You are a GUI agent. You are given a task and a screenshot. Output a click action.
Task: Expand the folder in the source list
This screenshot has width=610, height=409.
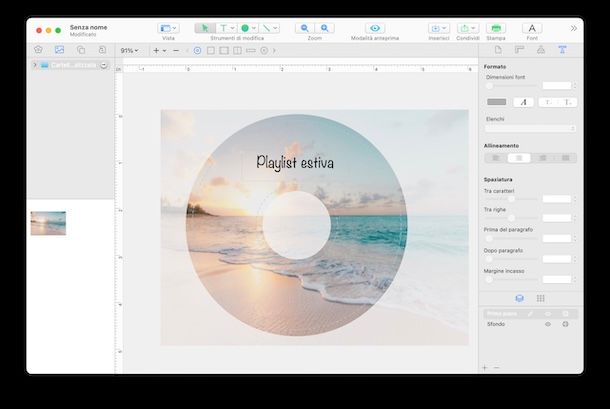point(35,65)
